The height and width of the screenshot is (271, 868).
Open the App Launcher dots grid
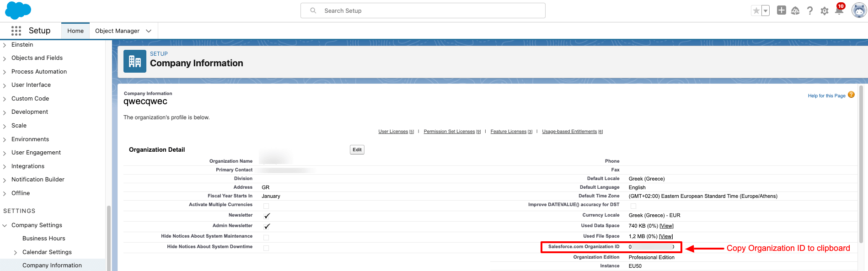(x=16, y=31)
